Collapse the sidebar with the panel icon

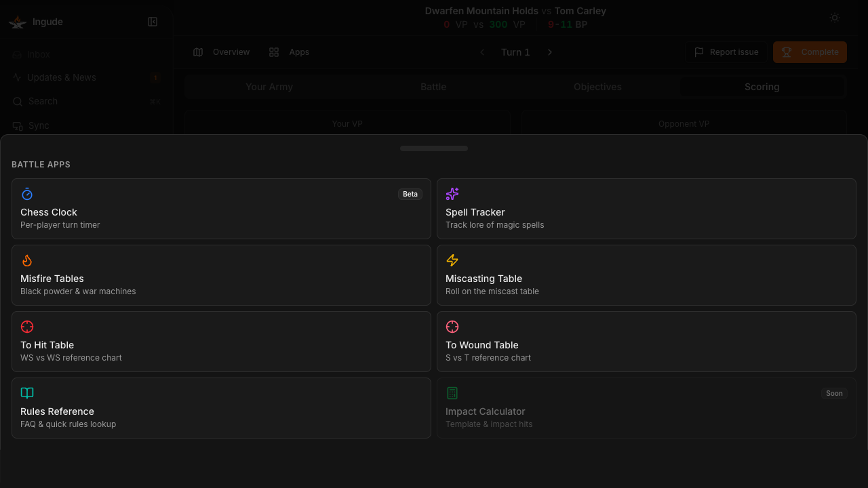coord(153,22)
